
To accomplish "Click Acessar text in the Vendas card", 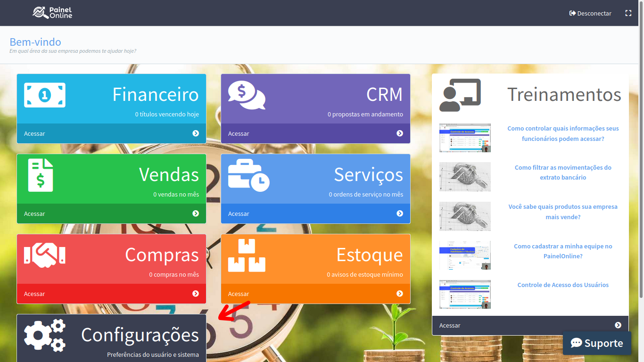I will [34, 214].
